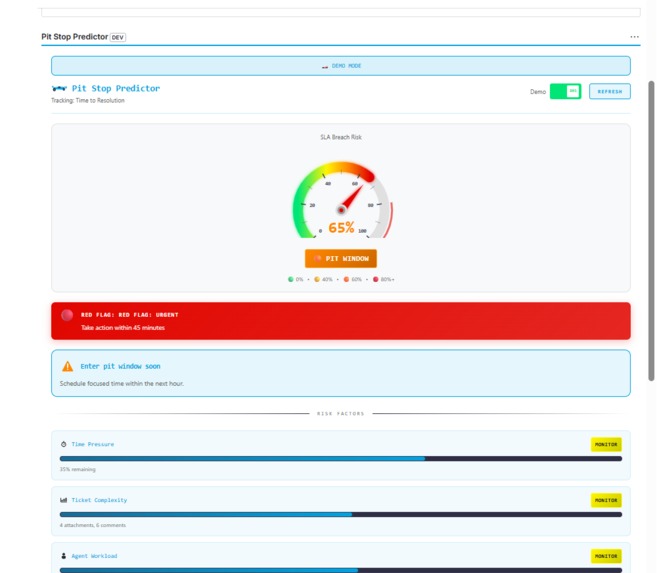Toggle the Demo mode switch
Viewport: 657px width, 573px height.
point(565,91)
